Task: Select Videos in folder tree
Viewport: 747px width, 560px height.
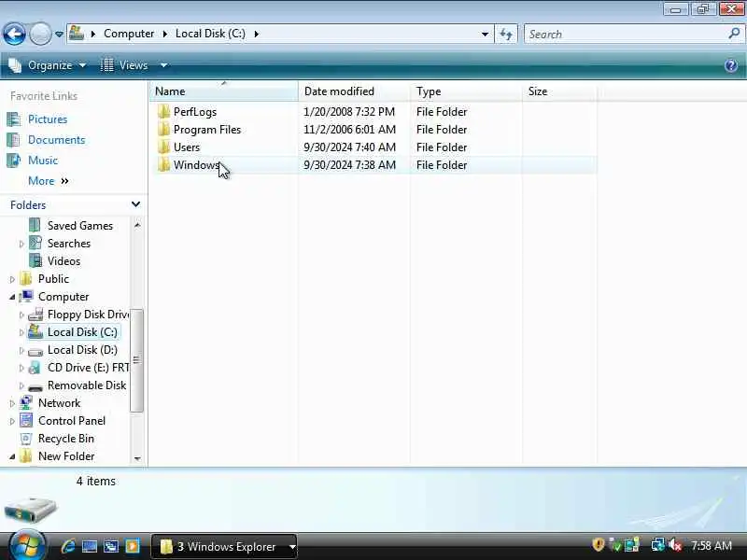Action: pos(63,261)
